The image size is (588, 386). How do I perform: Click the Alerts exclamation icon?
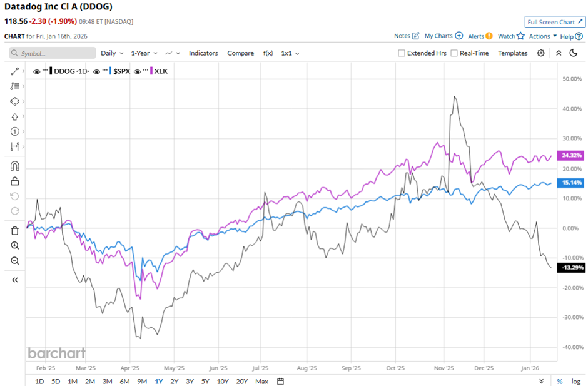[x=489, y=36]
